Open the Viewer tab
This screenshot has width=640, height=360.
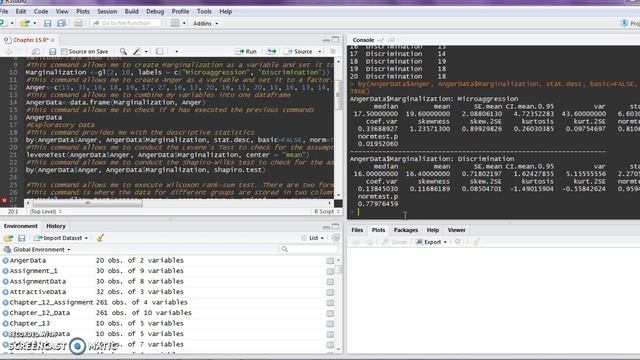coord(456,230)
